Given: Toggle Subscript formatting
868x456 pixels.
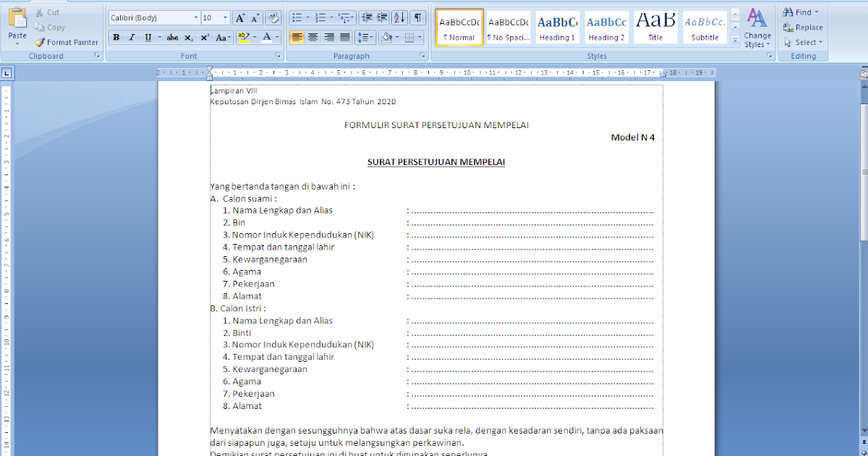Looking at the screenshot, I should click(189, 37).
